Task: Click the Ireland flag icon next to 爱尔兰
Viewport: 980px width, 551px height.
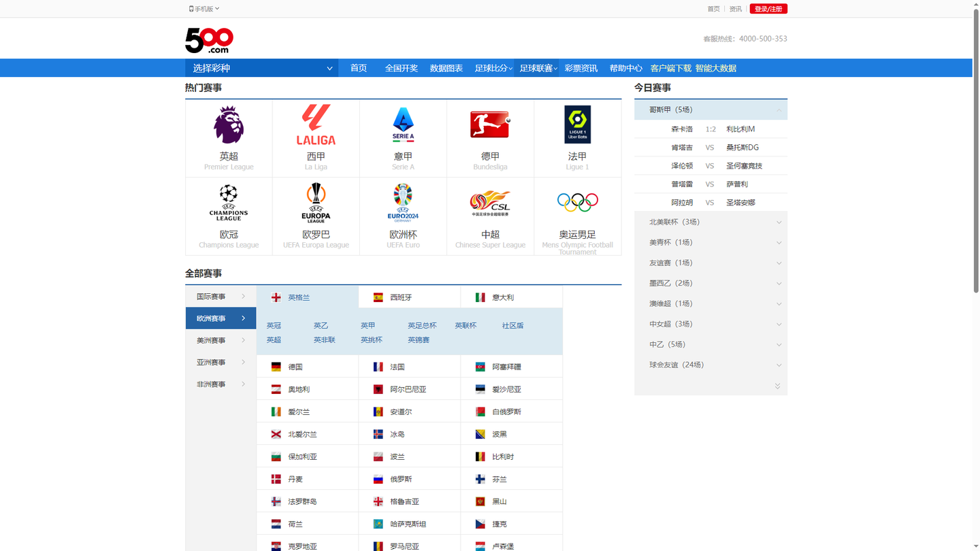Action: pyautogui.click(x=276, y=412)
